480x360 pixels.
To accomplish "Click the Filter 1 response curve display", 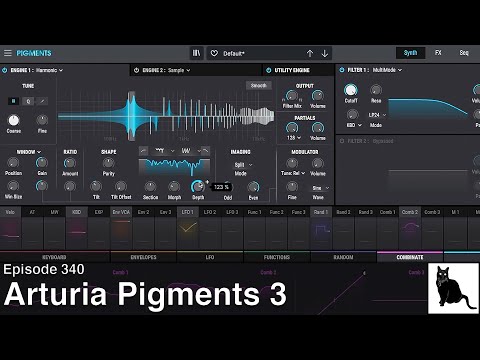I will pos(428,108).
